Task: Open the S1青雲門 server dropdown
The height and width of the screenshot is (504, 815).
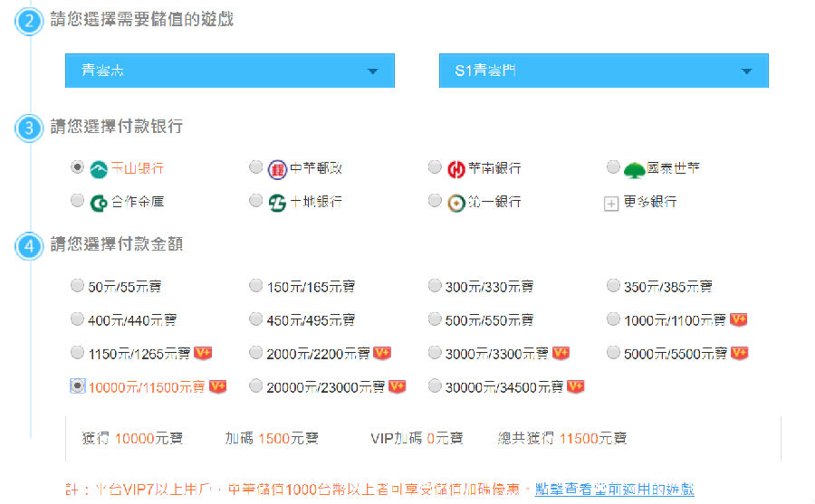Action: 603,71
